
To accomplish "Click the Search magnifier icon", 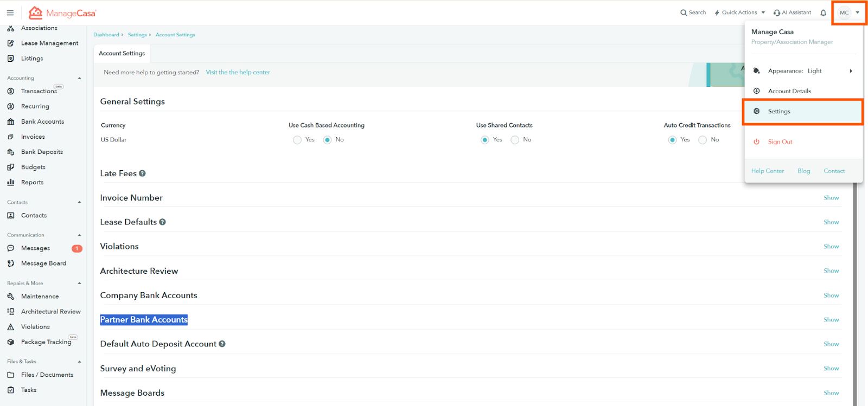I will 684,12.
